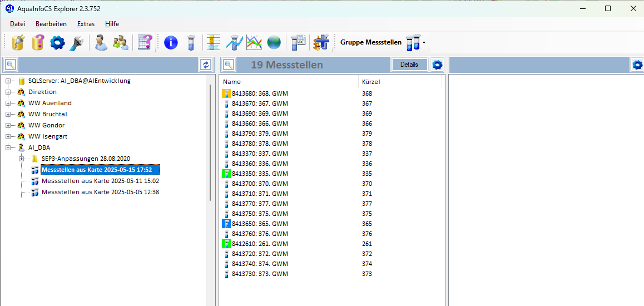Screen dimensions: 644x306
Task: Click blue-highlighted icon of row 365
Action: [x=226, y=224]
